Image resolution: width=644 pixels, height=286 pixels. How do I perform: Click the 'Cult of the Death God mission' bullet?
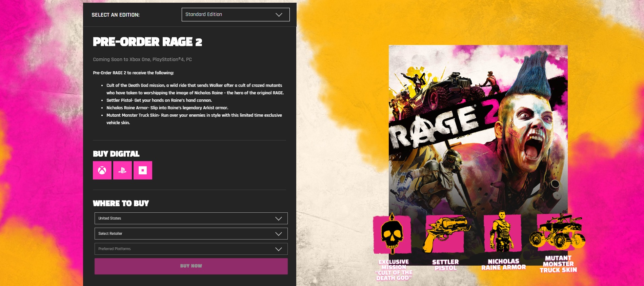tap(195, 89)
